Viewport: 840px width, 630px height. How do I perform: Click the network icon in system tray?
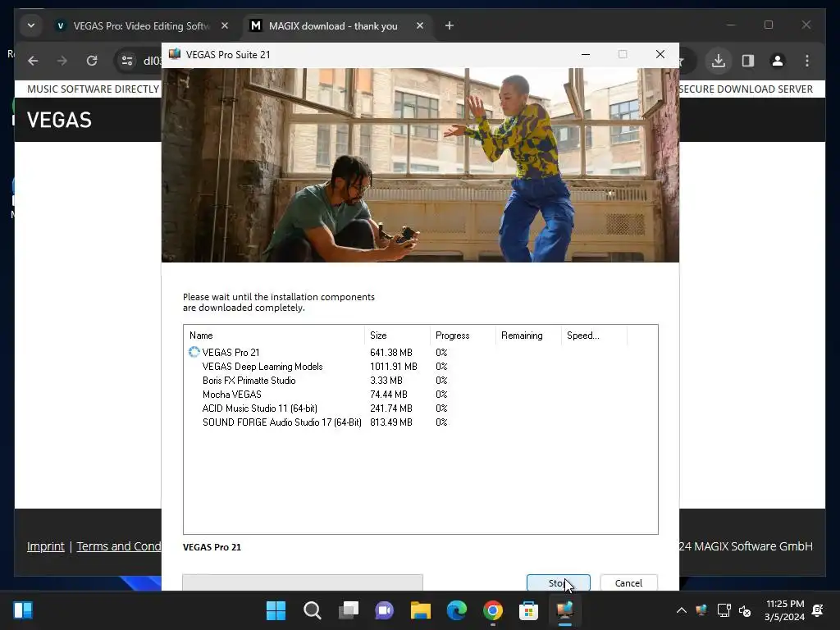tap(724, 610)
